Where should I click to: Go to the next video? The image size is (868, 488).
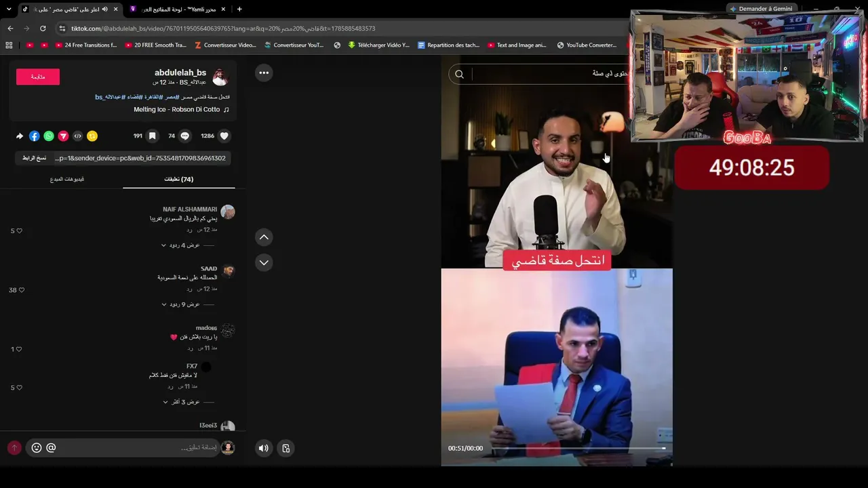click(264, 262)
